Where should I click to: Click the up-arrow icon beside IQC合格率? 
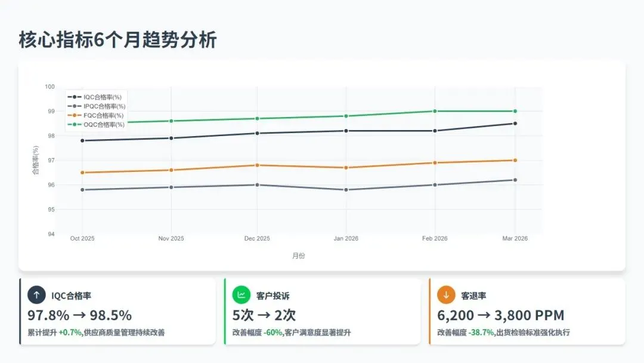(36, 295)
